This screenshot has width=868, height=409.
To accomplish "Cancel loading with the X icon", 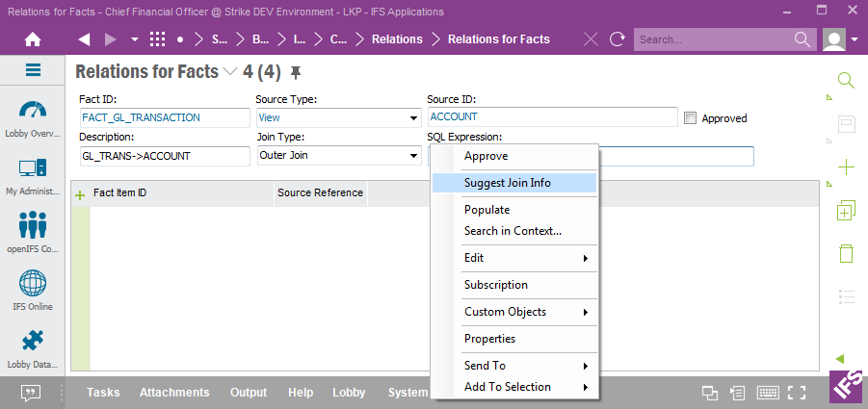I will [592, 39].
